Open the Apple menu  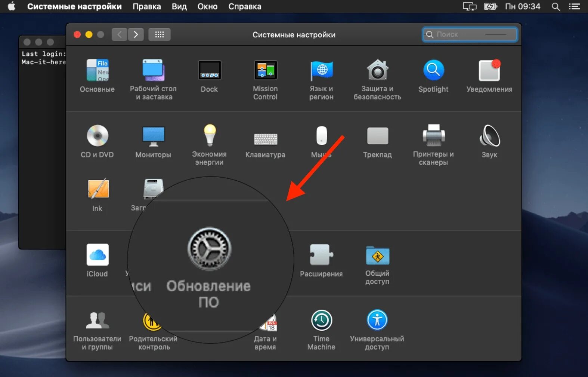click(x=12, y=6)
